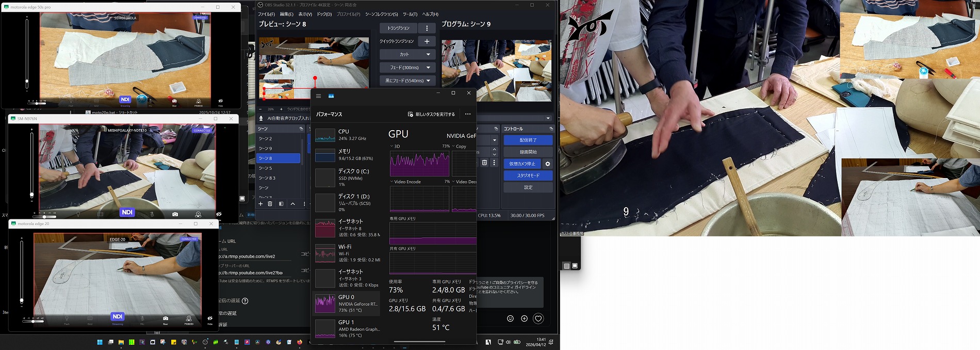Click the Rear camera icon in motorola edge 20 window
The width and height of the screenshot is (980, 350).
[x=166, y=319]
